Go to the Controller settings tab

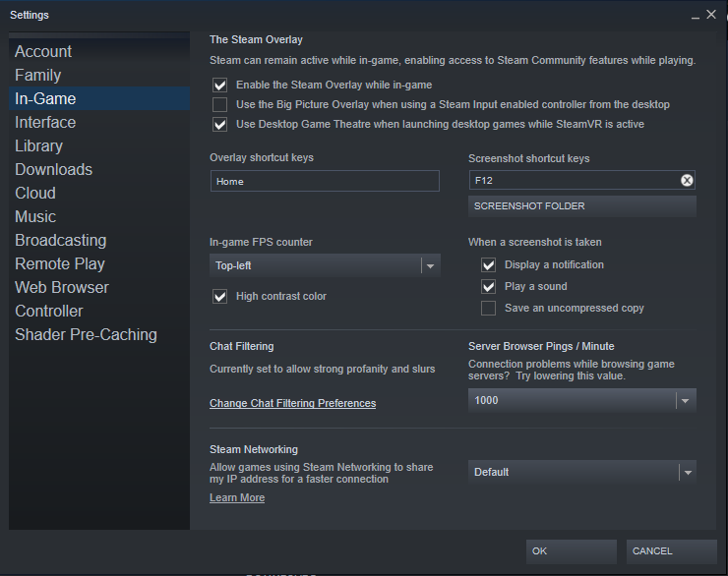[49, 311]
